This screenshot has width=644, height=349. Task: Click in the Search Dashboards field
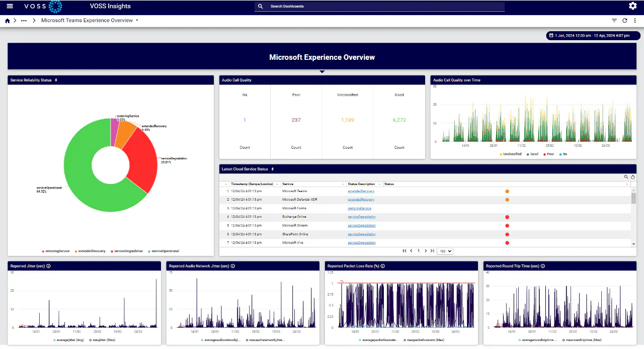click(379, 7)
